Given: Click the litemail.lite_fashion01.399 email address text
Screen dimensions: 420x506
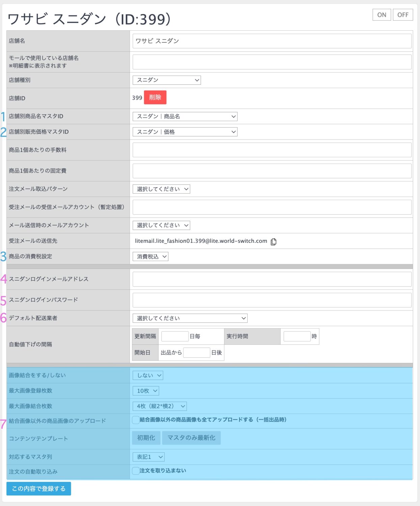Looking at the screenshot, I should coord(201,241).
